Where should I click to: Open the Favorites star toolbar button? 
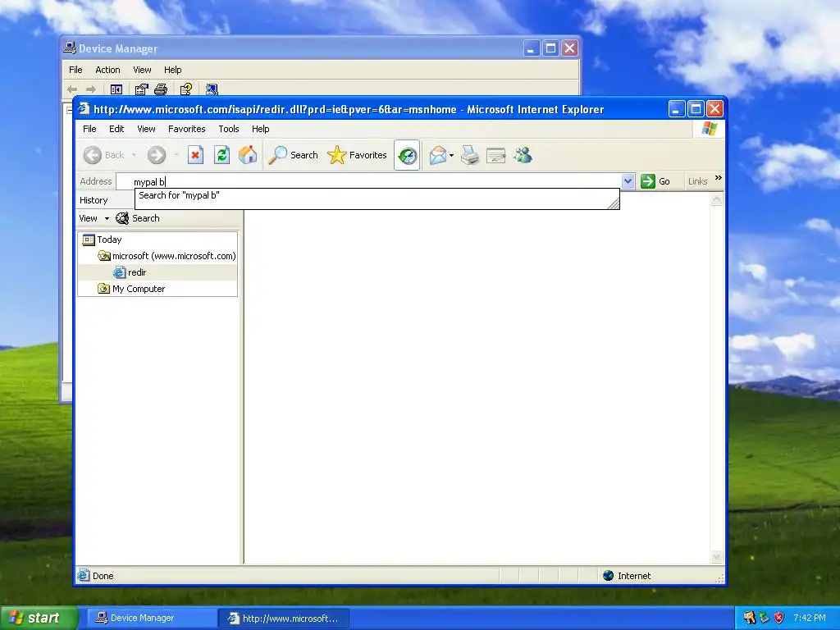[x=357, y=155]
